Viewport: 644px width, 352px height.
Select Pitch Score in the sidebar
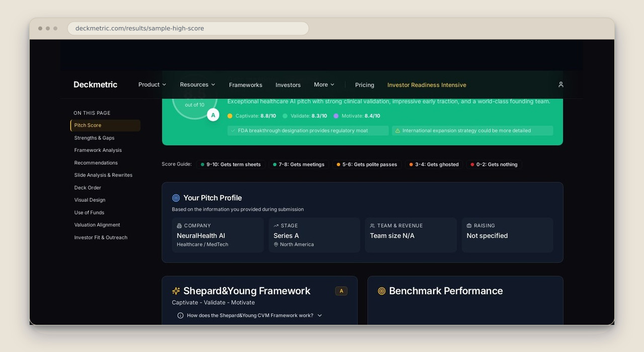pos(105,125)
